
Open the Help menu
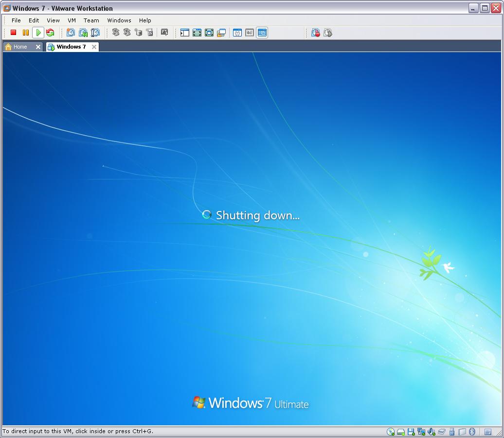click(x=145, y=20)
